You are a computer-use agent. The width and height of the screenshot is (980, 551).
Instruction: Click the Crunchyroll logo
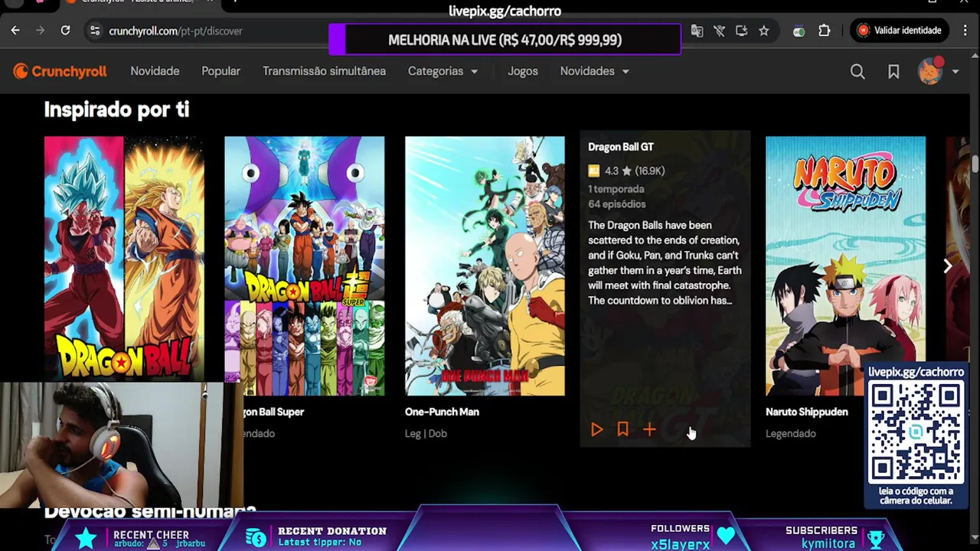point(60,71)
